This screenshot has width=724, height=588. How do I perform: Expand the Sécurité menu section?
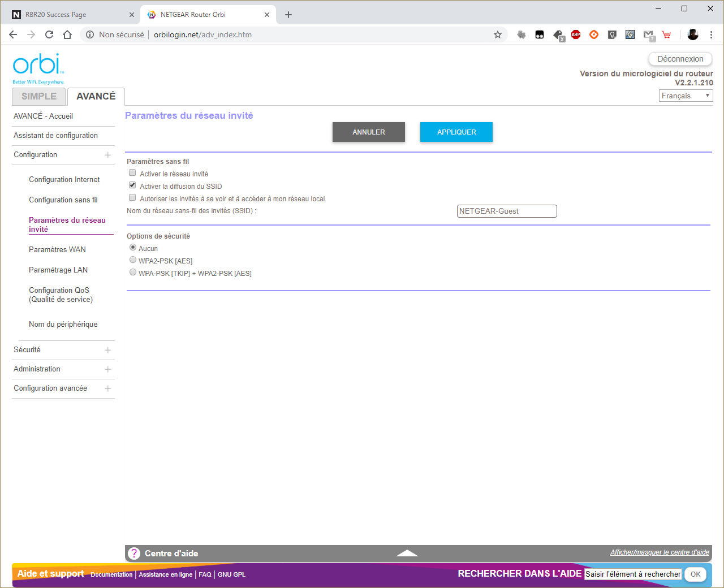[x=107, y=350]
